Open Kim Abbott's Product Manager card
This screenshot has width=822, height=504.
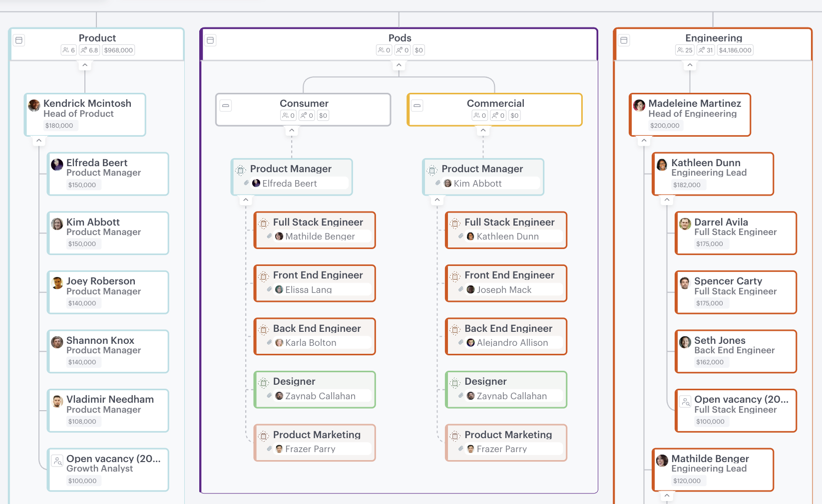tap(107, 233)
